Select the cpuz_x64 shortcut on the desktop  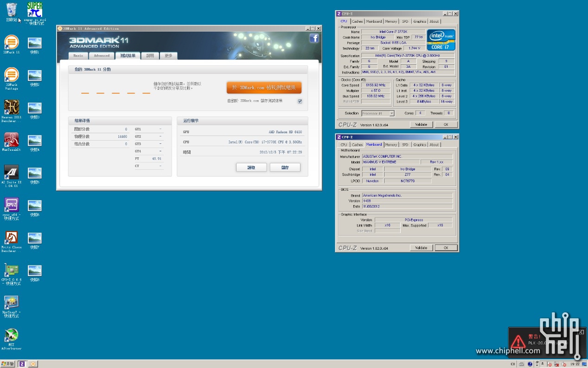(x=12, y=208)
